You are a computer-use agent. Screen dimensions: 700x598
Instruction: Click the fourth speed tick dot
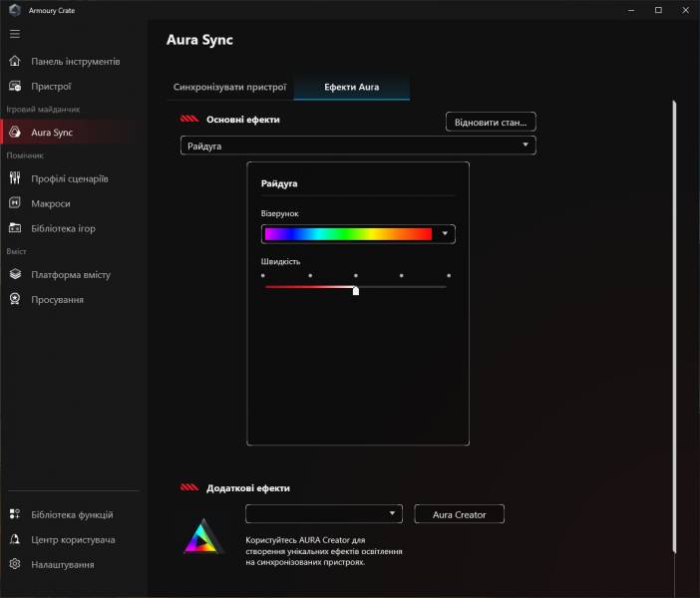click(x=401, y=275)
